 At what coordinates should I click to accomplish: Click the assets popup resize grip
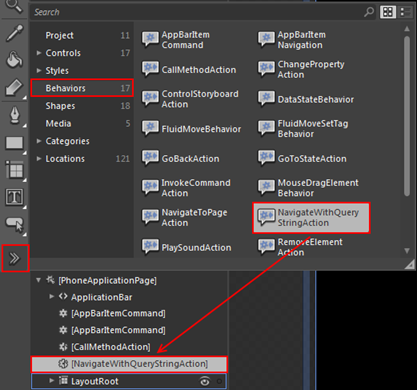tap(409, 264)
